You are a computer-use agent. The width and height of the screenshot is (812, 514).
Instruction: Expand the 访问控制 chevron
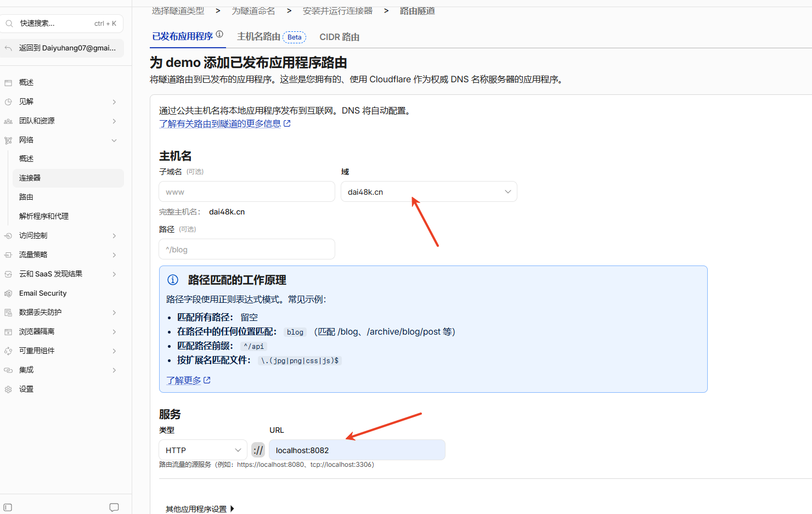click(114, 236)
